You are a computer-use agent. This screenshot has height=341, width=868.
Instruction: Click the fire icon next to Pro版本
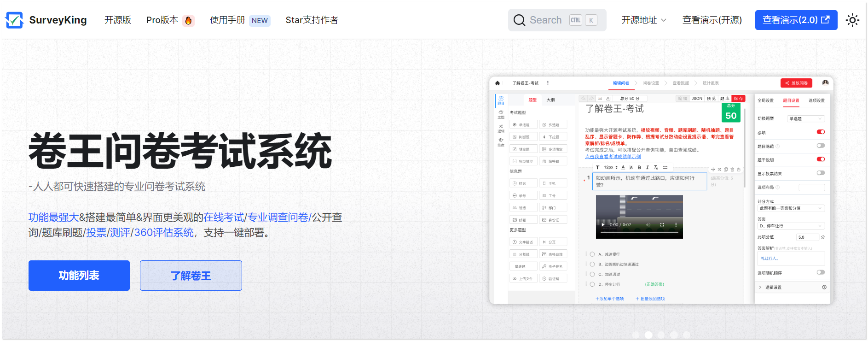[188, 20]
